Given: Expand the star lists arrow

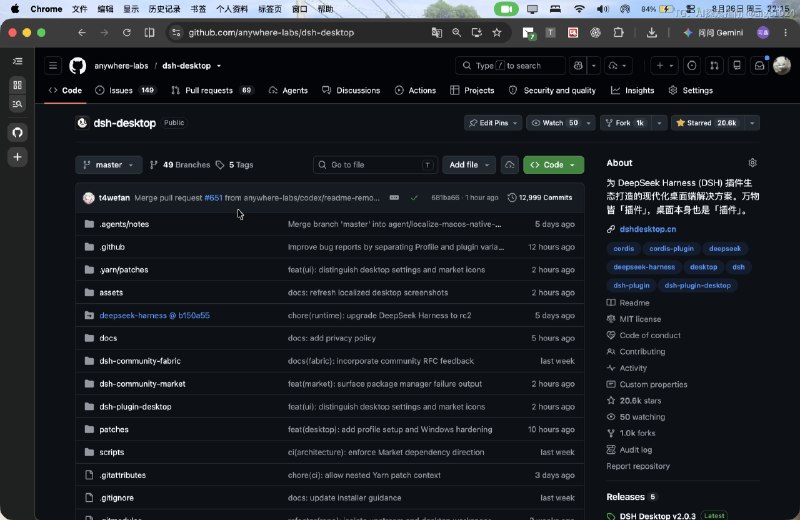Looking at the screenshot, I should click(752, 123).
